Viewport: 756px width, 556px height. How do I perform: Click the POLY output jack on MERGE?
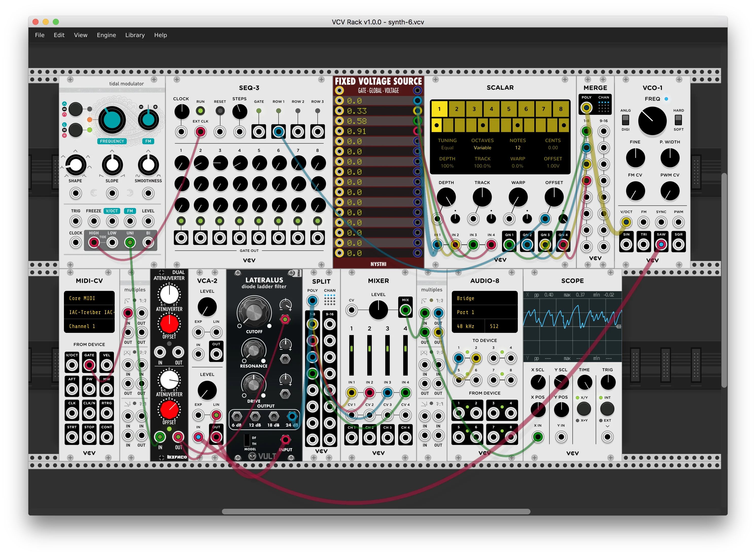click(586, 108)
